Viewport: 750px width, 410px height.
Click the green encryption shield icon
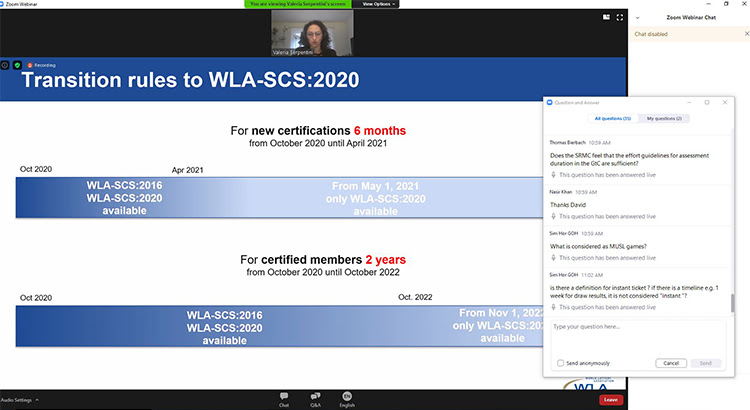pos(18,64)
